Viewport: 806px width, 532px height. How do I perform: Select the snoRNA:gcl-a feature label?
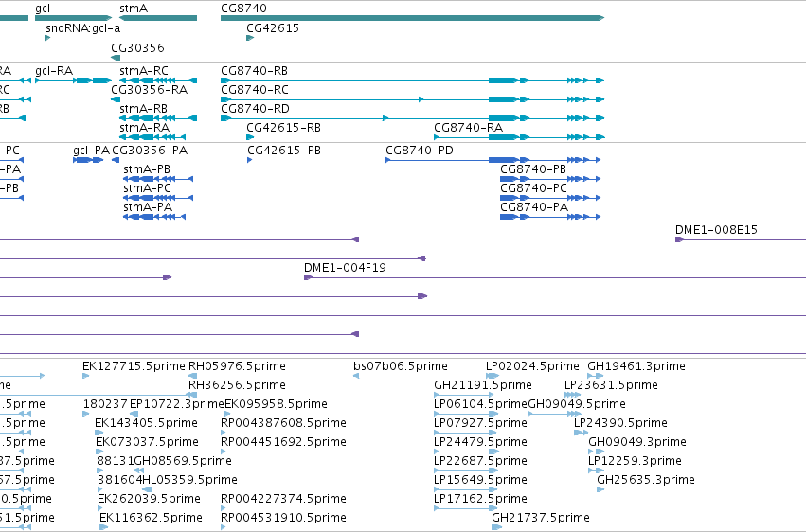pos(83,28)
